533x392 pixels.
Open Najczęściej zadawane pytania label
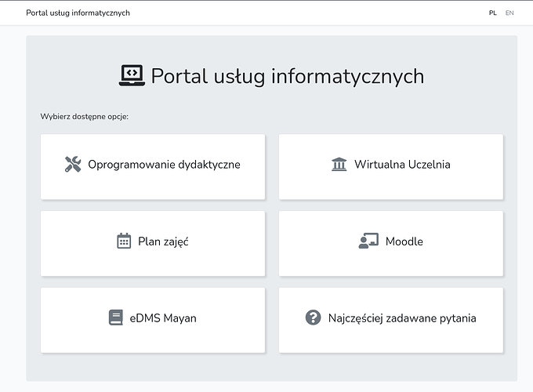click(x=402, y=318)
